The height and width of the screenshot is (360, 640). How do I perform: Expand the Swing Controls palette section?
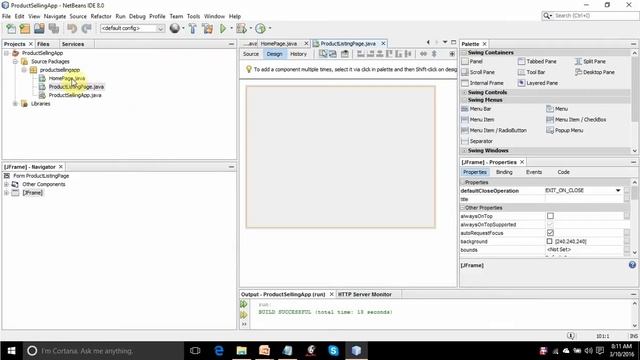(x=464, y=92)
